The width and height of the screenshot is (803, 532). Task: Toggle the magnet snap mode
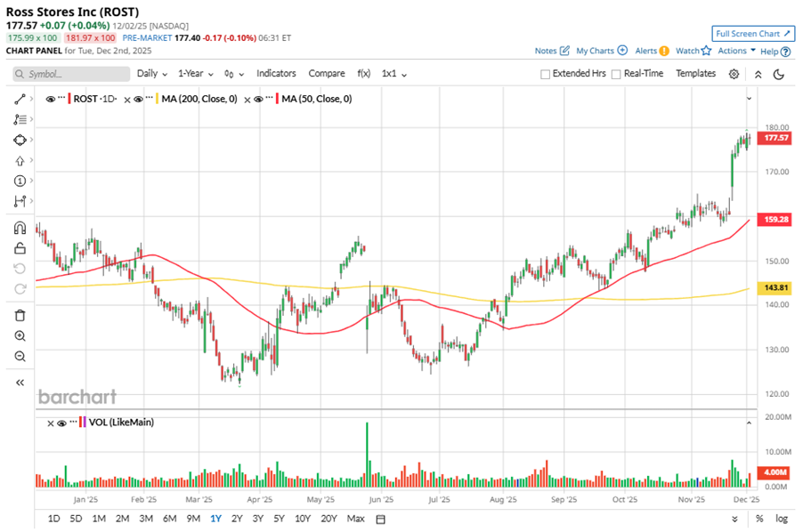click(20, 228)
